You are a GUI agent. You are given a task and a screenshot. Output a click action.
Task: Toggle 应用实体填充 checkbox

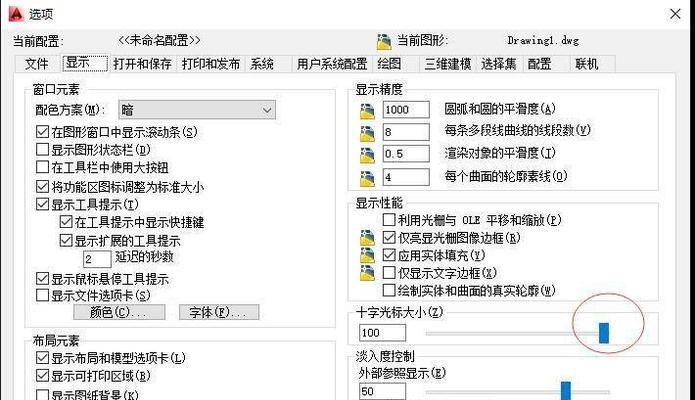point(389,255)
